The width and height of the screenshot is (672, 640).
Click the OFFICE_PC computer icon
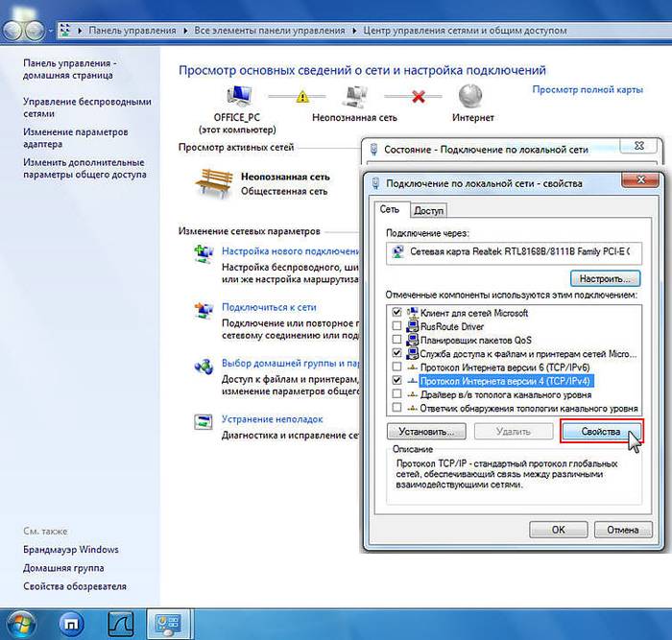[x=239, y=96]
